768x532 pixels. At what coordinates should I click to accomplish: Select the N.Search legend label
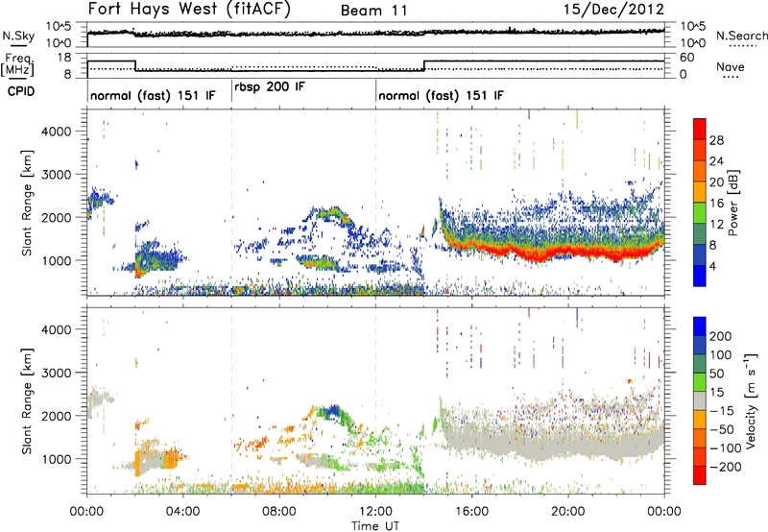741,36
